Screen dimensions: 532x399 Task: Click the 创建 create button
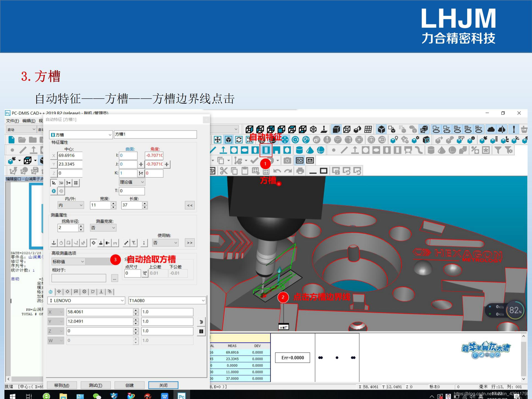[x=129, y=385]
